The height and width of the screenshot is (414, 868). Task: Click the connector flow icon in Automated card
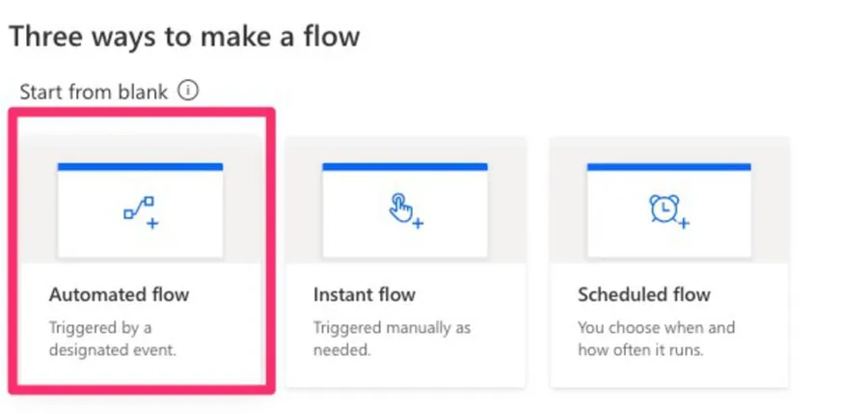(137, 208)
